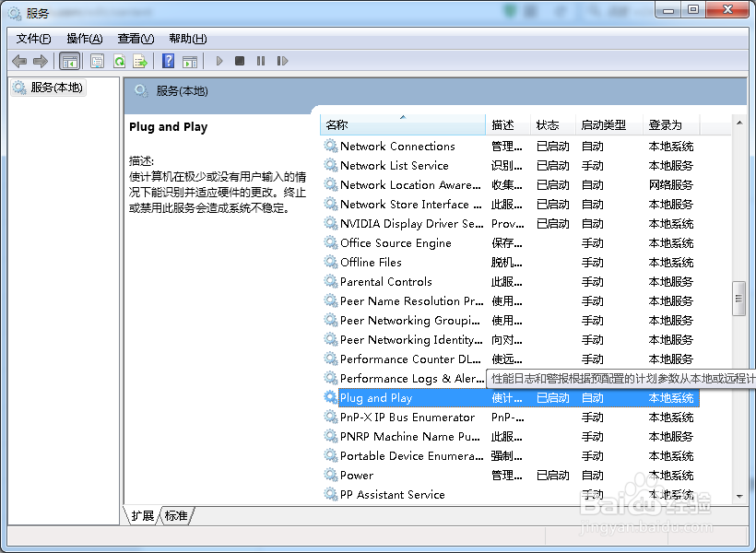
Task: Maximize the 服务 window
Action: tap(692, 9)
